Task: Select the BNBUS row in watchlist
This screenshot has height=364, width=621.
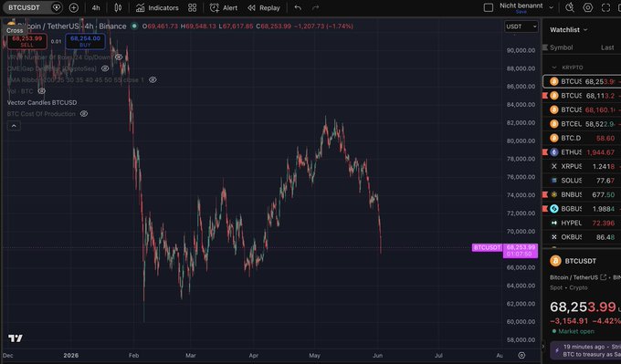Action: [x=582, y=194]
